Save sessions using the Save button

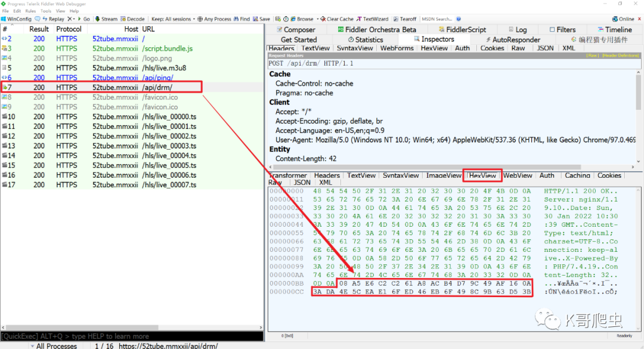click(261, 19)
